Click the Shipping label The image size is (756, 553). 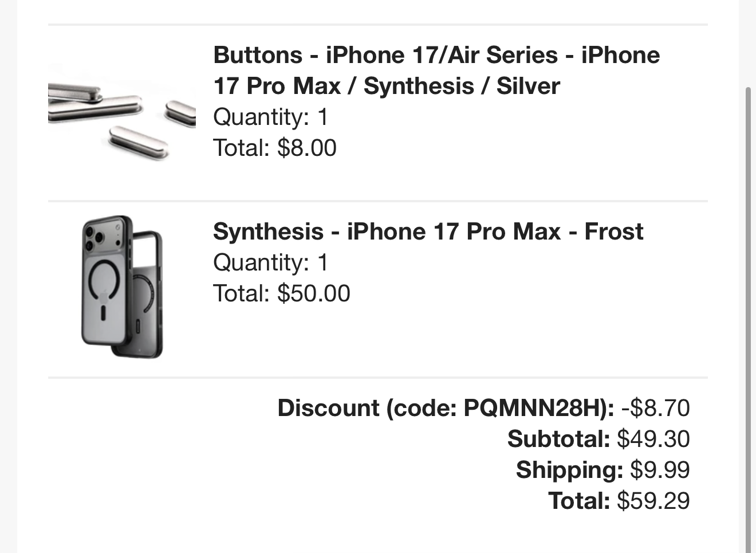[x=569, y=470]
